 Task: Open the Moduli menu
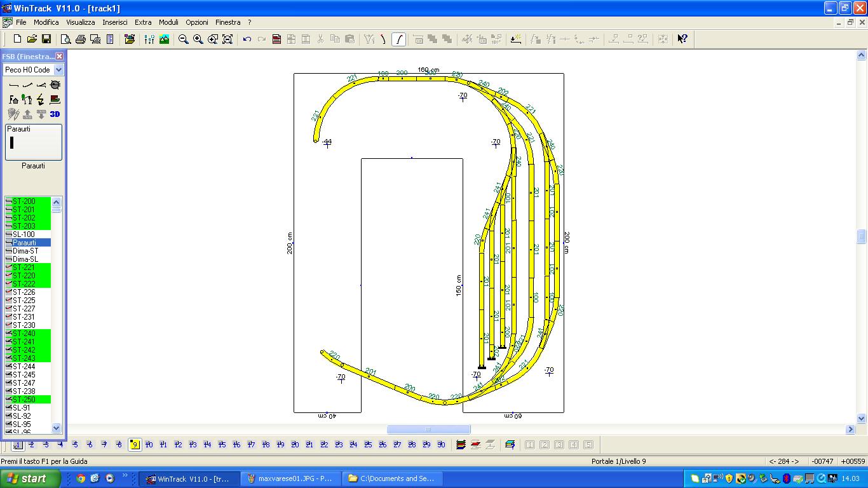pos(168,22)
